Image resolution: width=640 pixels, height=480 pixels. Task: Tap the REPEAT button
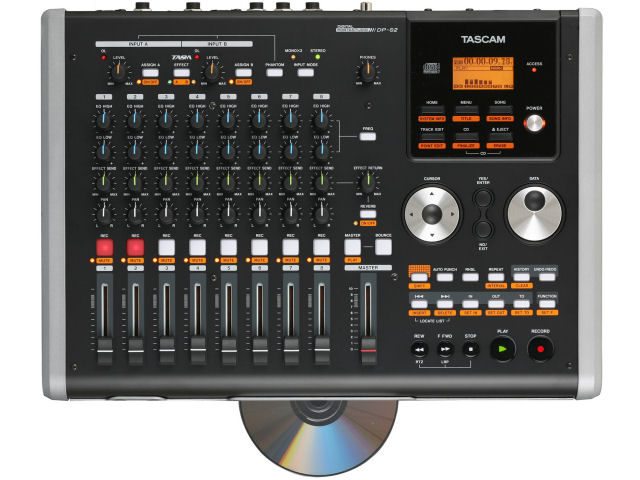[496, 277]
